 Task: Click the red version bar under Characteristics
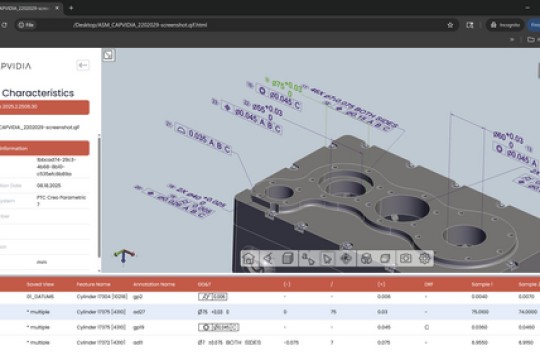(x=45, y=107)
